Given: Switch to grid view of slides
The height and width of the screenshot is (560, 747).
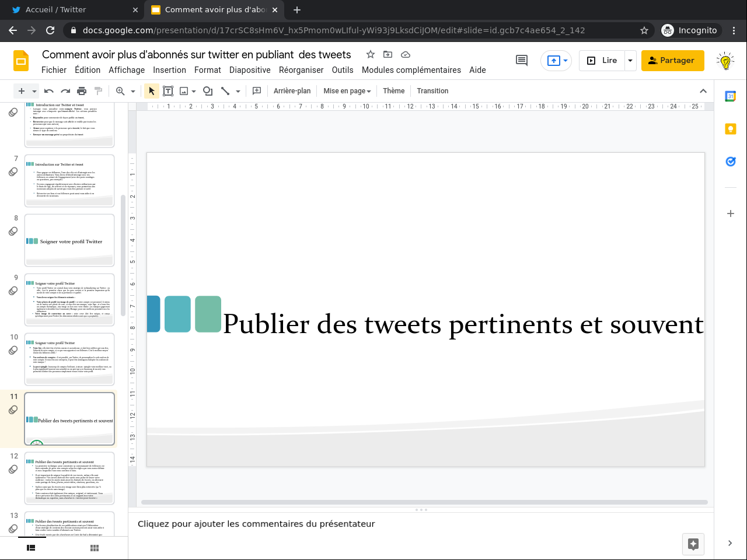Looking at the screenshot, I should (95, 548).
